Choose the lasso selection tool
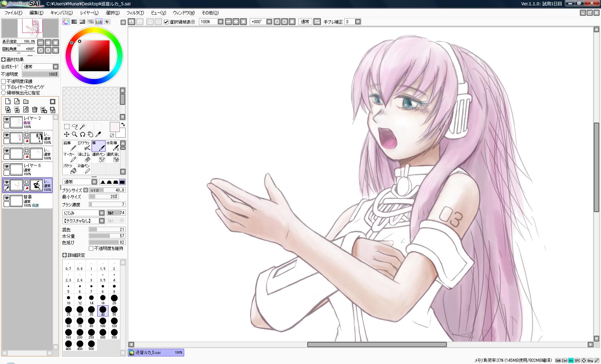601x364 pixels. [x=75, y=127]
